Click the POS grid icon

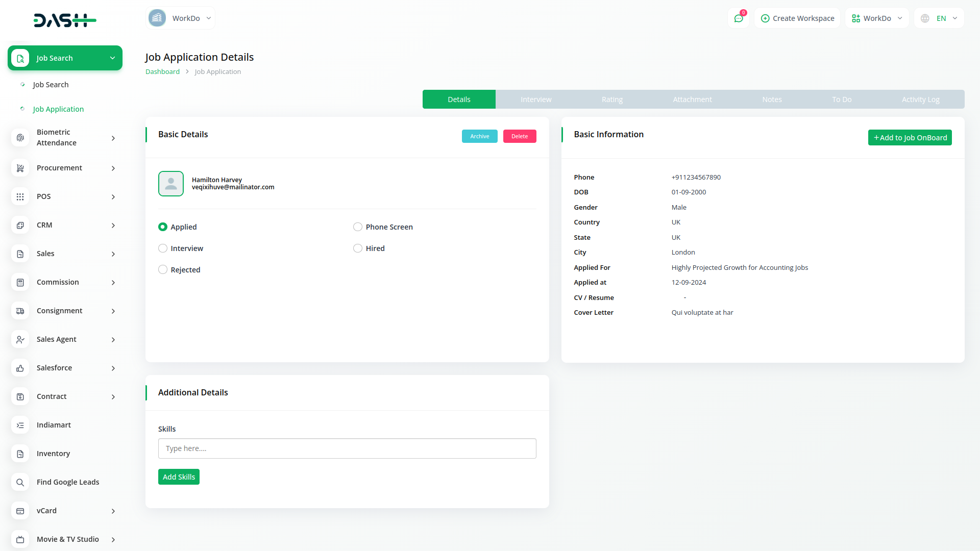pyautogui.click(x=20, y=196)
